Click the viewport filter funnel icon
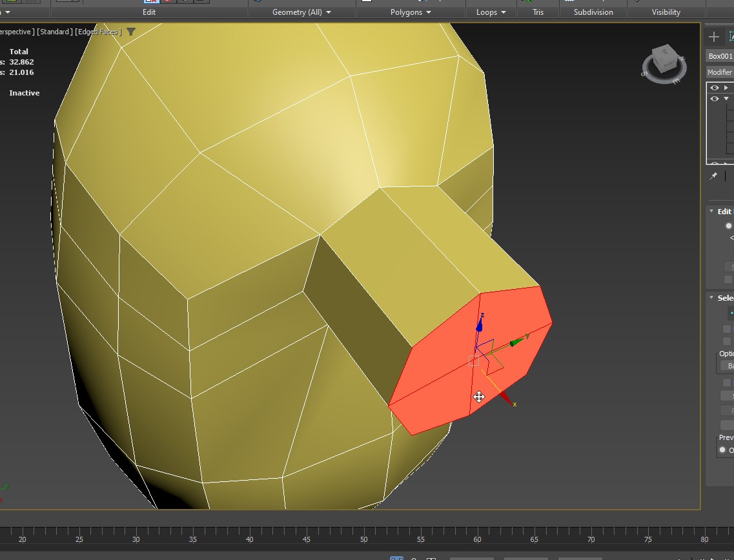 click(131, 32)
